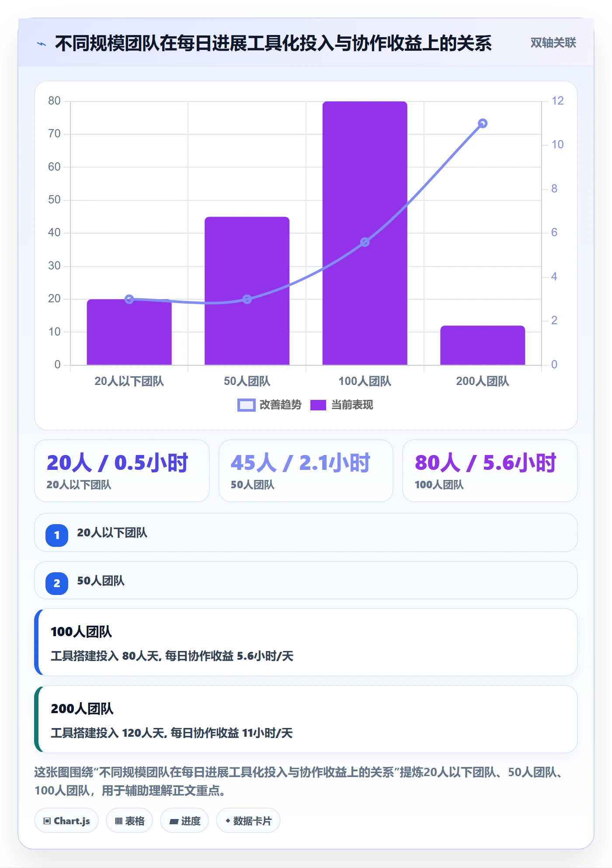Click the left axis value 80

coord(54,101)
